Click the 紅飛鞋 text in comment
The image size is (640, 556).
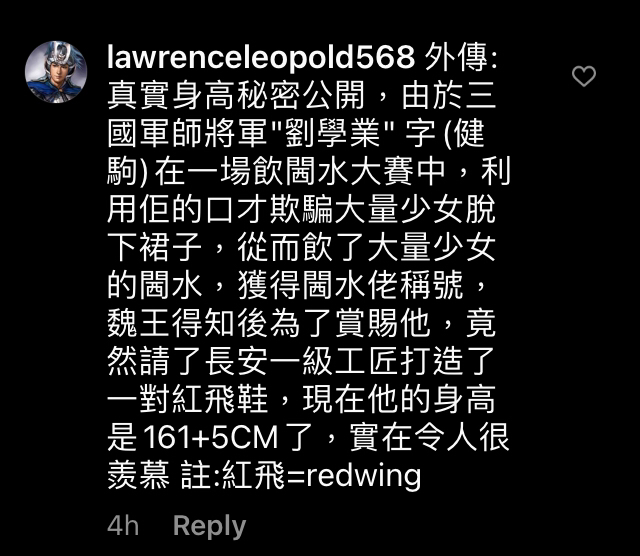(220, 399)
